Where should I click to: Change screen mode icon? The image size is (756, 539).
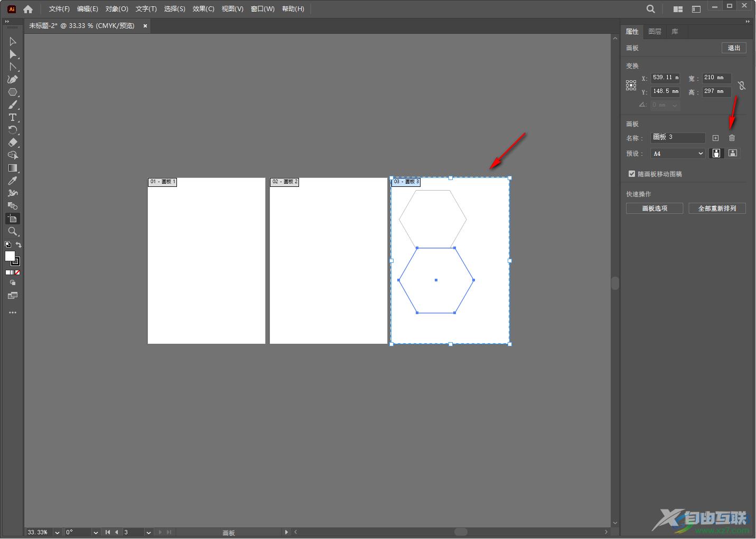click(x=13, y=296)
